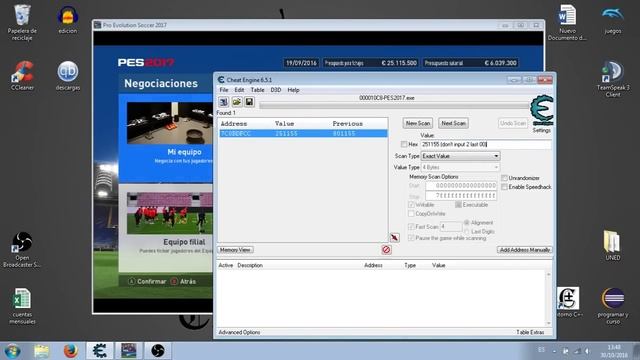Open the process list icon in Cheat Engine
640x360 pixels.
(224, 102)
